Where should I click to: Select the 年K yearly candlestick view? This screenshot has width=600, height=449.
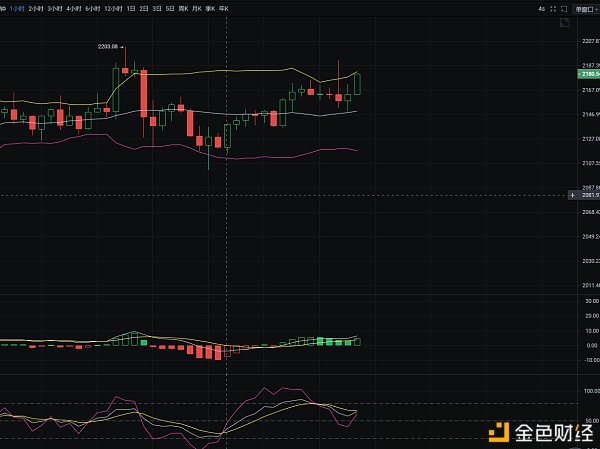point(222,8)
